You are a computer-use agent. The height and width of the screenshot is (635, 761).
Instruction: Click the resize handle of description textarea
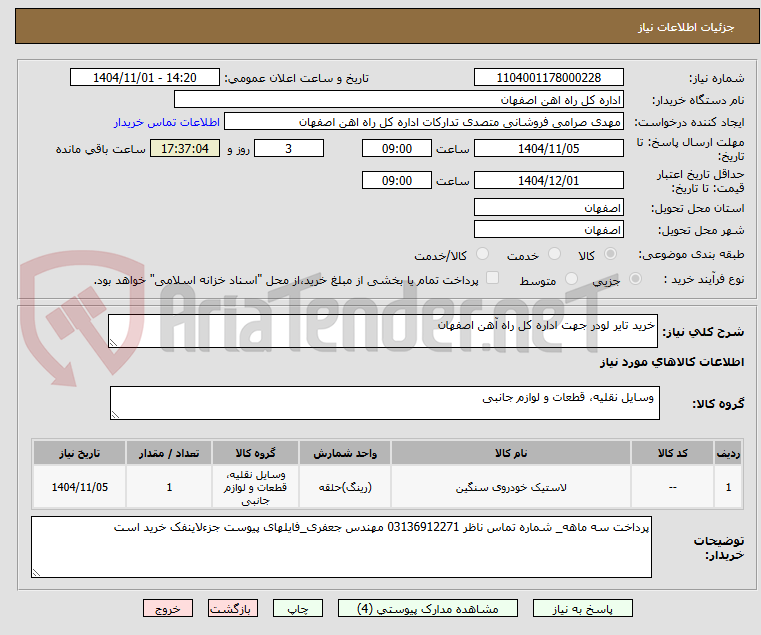click(x=113, y=343)
